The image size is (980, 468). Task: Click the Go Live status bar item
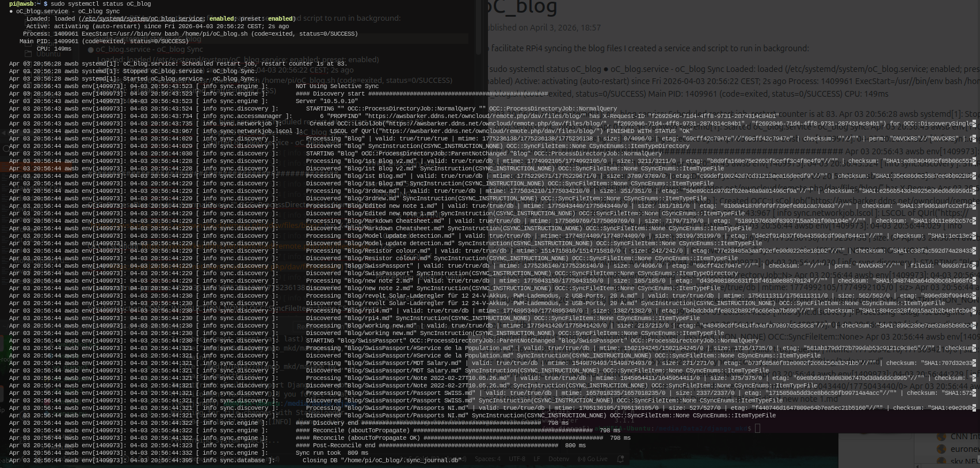pyautogui.click(x=592, y=459)
